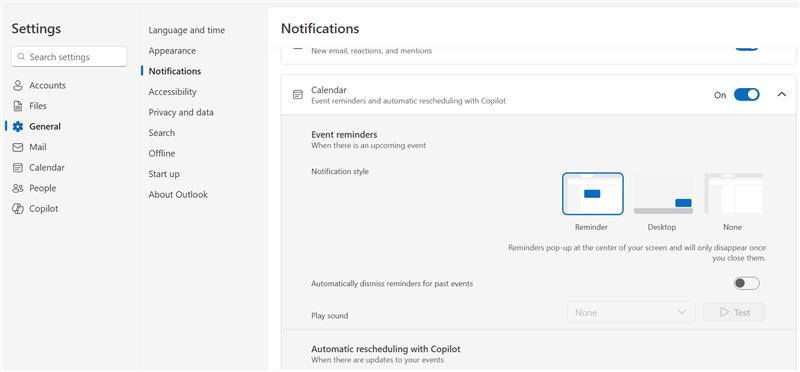Open the About Outlook page
Image resolution: width=800 pixels, height=372 pixels.
tap(178, 194)
